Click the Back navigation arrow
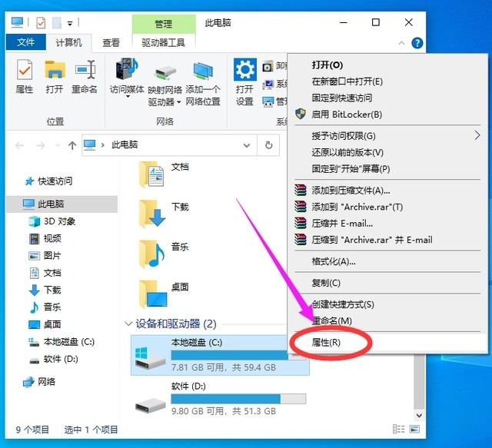This screenshot has width=492, height=448. pyautogui.click(x=20, y=145)
